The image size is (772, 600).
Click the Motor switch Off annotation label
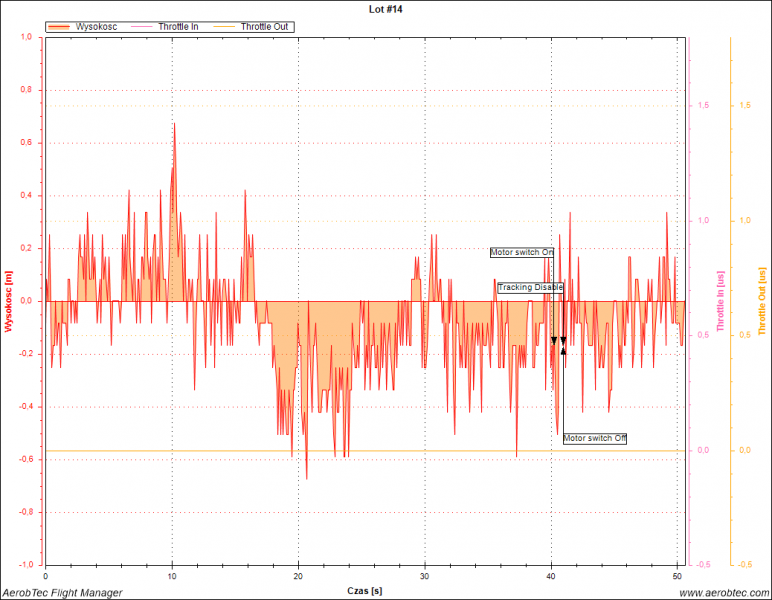[595, 438]
